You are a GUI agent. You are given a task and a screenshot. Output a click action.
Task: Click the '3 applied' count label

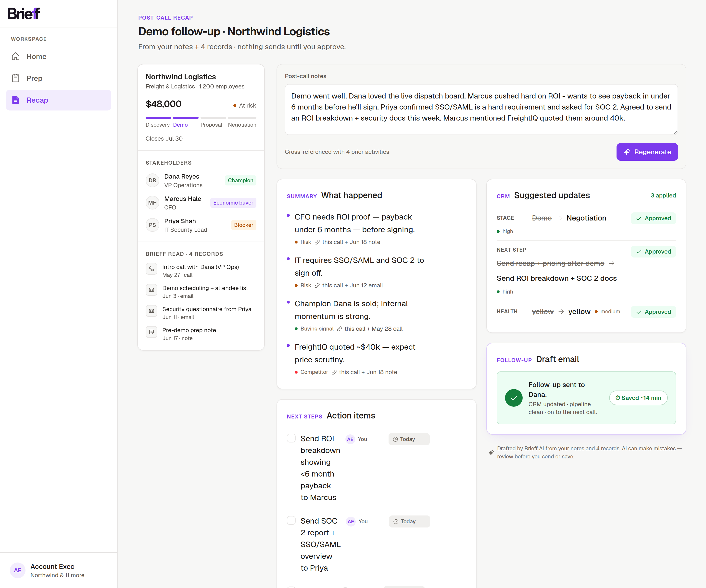pyautogui.click(x=663, y=196)
